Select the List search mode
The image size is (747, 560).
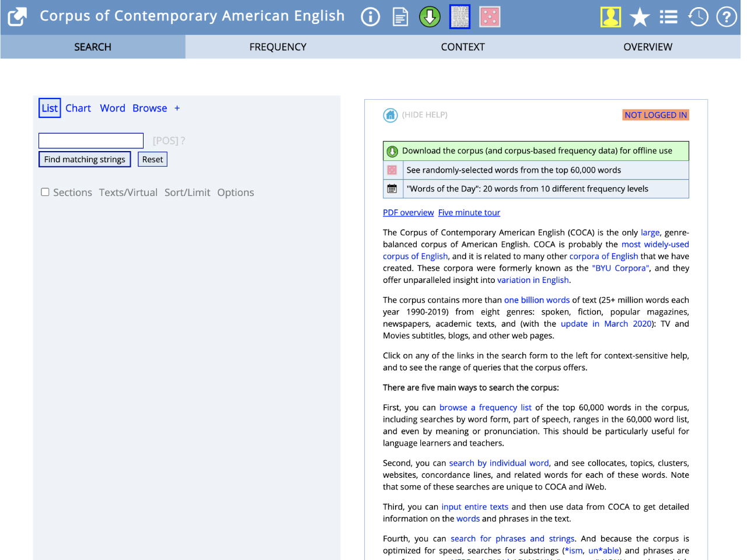pos(50,108)
